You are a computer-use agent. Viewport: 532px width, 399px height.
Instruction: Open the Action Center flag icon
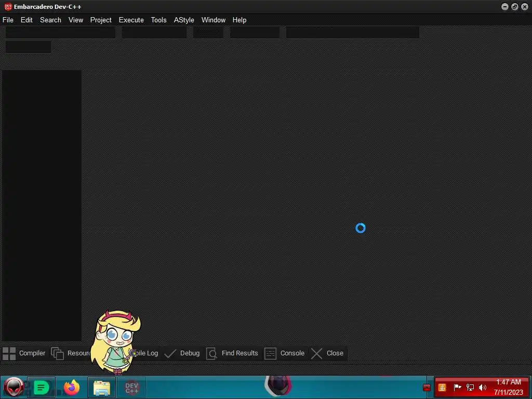coord(457,387)
